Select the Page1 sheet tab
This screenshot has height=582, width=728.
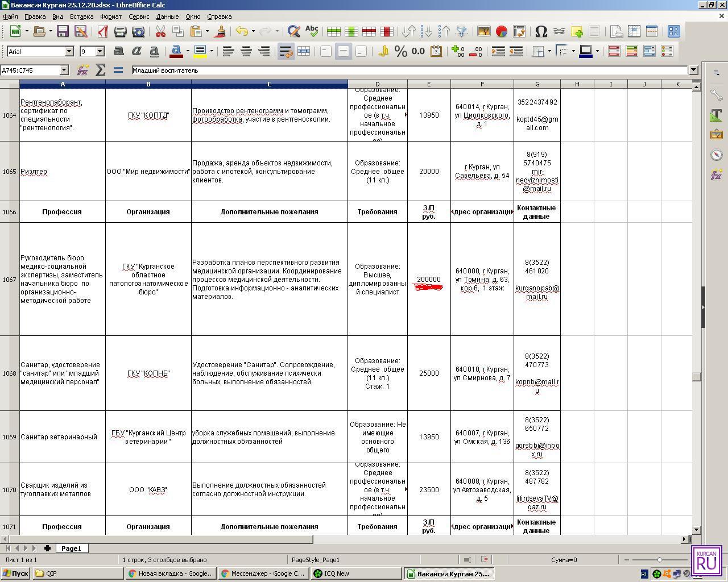[71, 548]
